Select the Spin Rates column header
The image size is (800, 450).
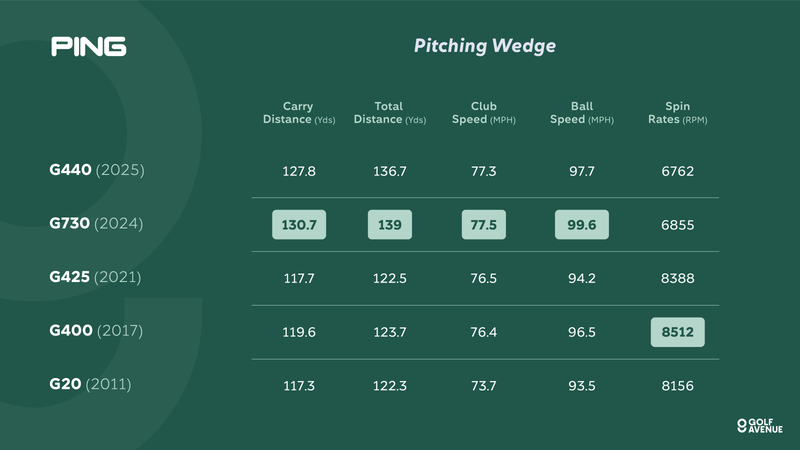point(677,113)
